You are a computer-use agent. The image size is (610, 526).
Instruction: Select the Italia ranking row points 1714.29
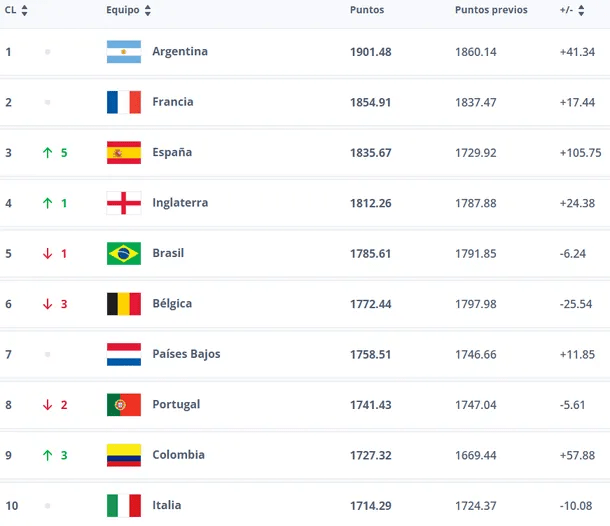click(371, 505)
